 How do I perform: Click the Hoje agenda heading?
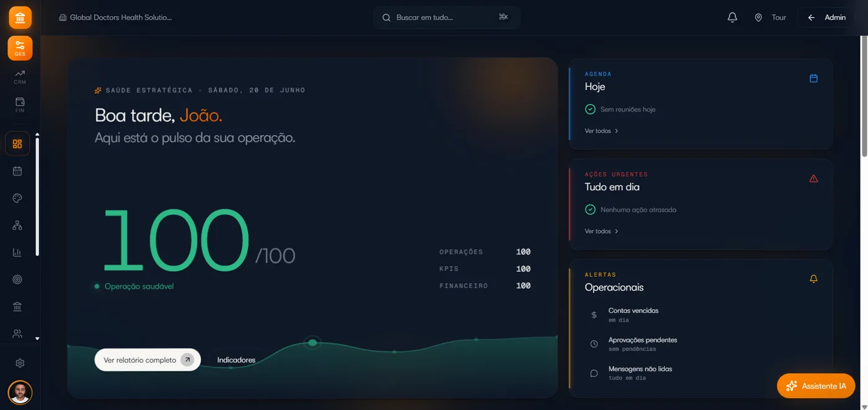pyautogui.click(x=595, y=87)
